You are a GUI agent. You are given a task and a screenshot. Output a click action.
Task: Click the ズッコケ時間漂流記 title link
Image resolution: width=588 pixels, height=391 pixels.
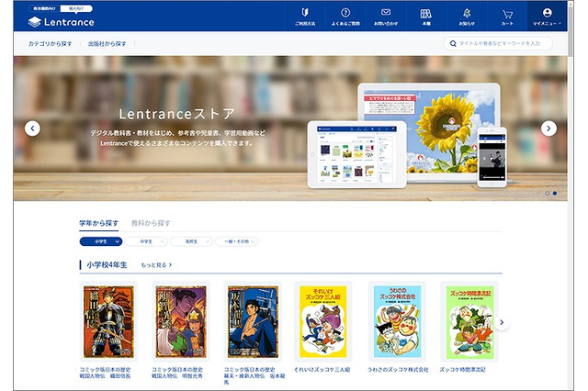click(x=462, y=370)
